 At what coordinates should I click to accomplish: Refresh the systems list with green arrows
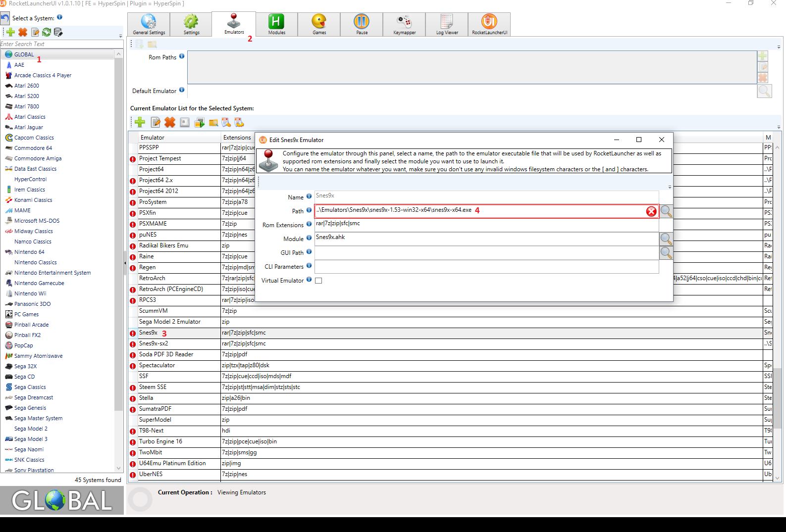point(47,32)
